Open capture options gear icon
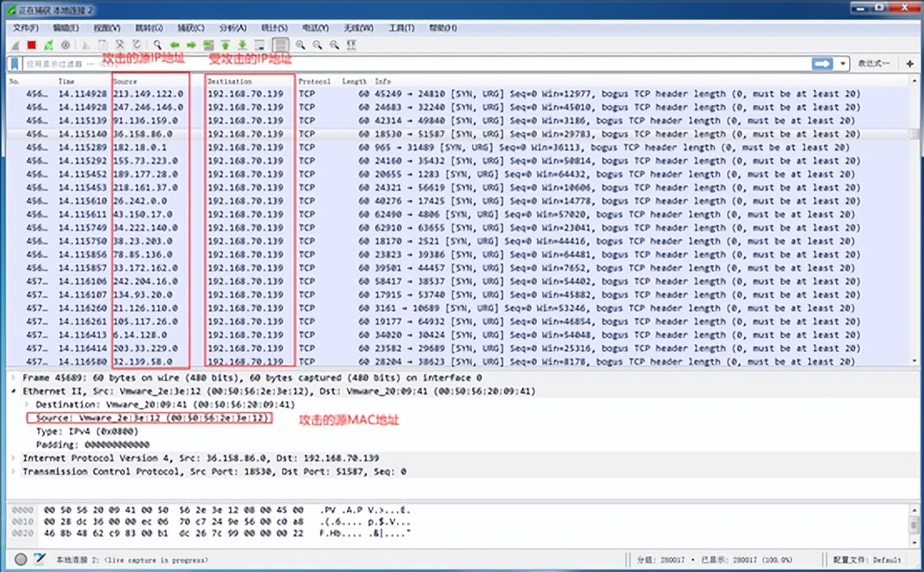 [65, 45]
